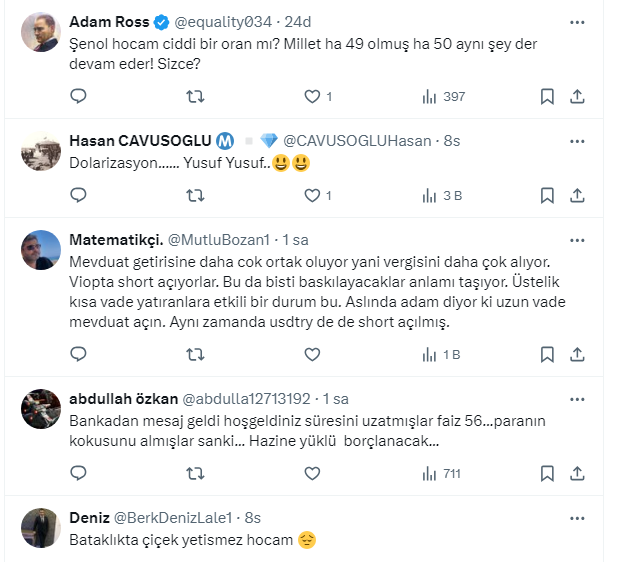Viewport: 620px width, 562px height.
Task: Open more options on Matematikçi's tweet
Action: 577,241
